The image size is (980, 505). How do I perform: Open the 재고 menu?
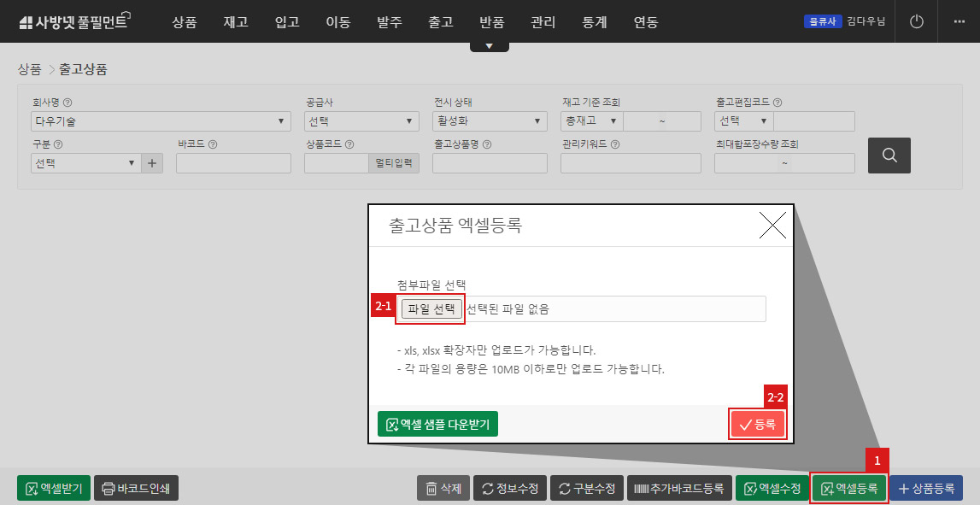click(x=235, y=22)
